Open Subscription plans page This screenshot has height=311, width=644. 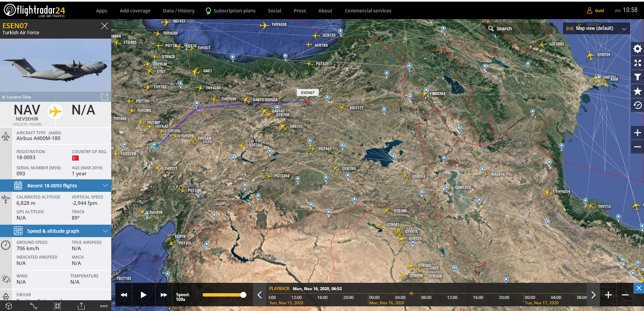(x=231, y=11)
